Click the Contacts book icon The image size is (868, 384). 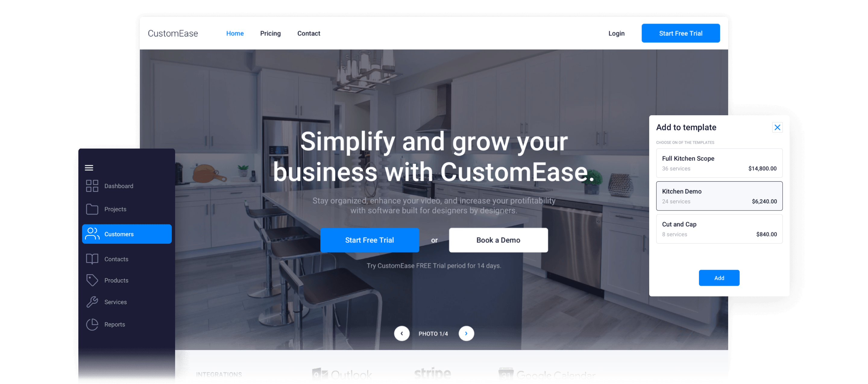click(x=91, y=258)
